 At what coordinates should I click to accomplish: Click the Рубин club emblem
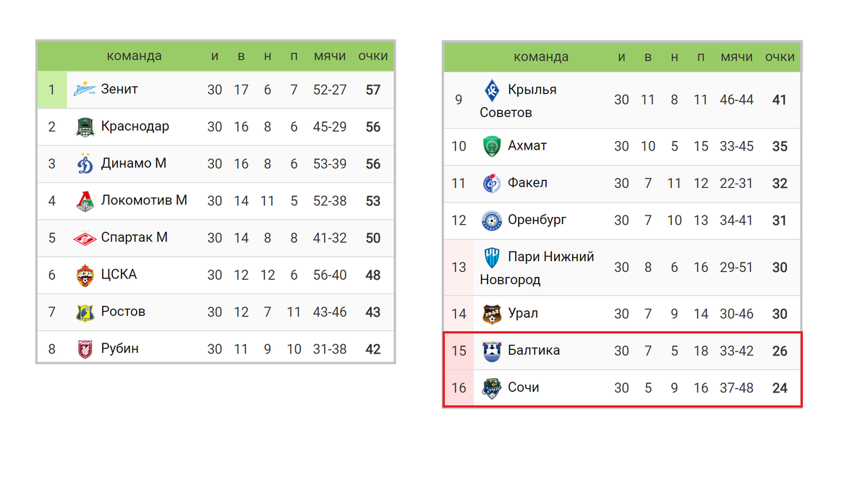(x=85, y=349)
